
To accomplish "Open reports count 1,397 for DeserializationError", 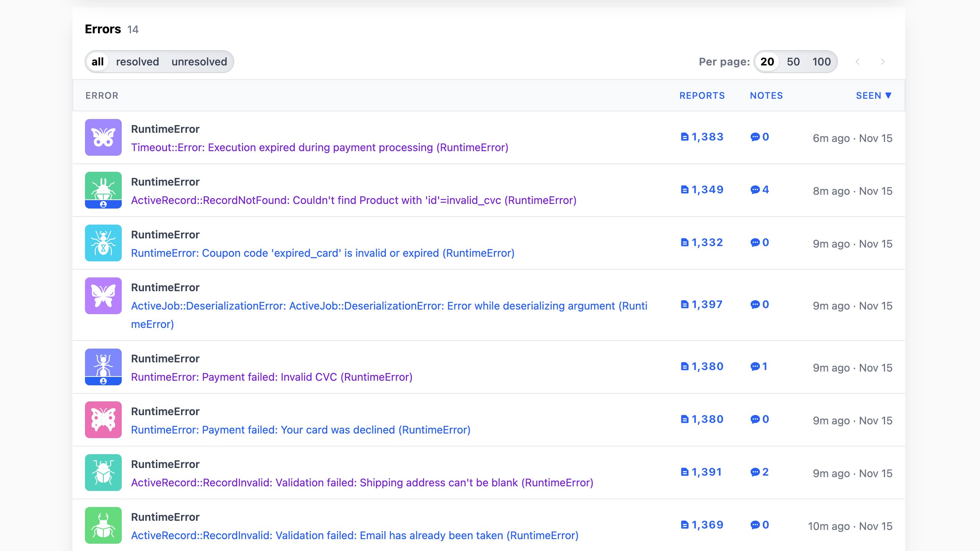I will [x=702, y=305].
